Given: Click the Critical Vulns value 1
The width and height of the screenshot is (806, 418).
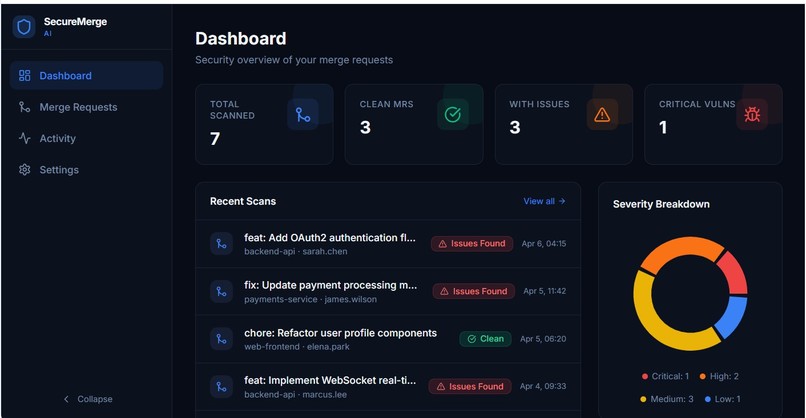Looking at the screenshot, I should click(663, 128).
